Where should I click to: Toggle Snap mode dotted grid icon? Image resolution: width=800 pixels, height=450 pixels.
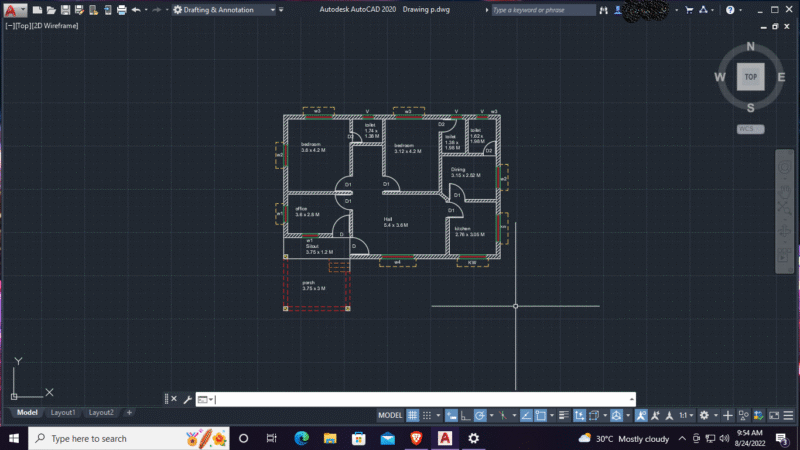coord(427,415)
